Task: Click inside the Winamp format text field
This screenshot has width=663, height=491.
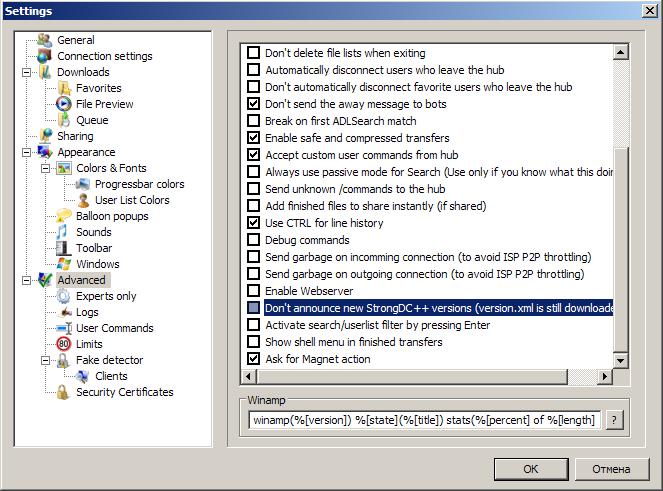Action: tap(424, 420)
